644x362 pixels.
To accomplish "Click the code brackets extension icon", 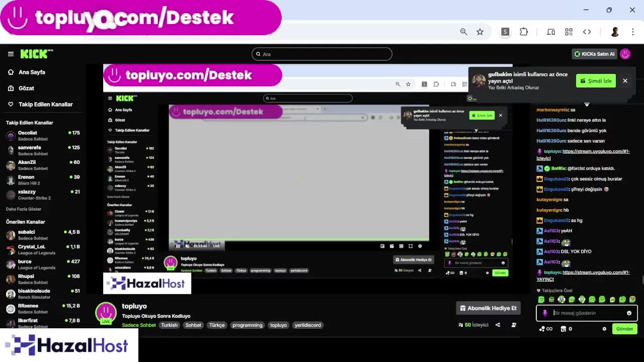I will pyautogui.click(x=587, y=32).
